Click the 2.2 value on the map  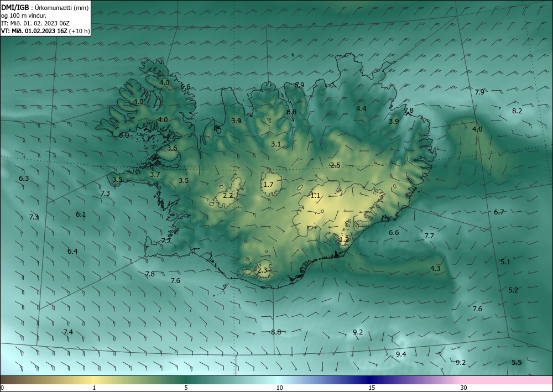228,195
